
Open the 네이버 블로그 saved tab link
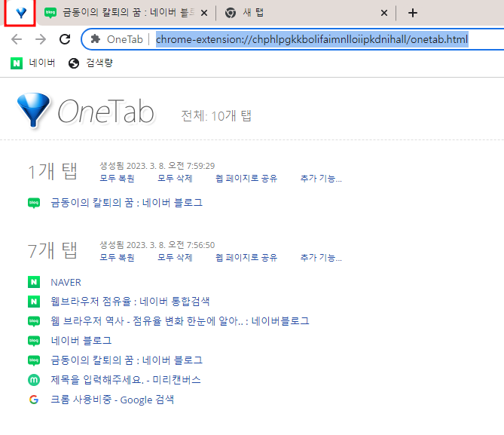coord(81,341)
